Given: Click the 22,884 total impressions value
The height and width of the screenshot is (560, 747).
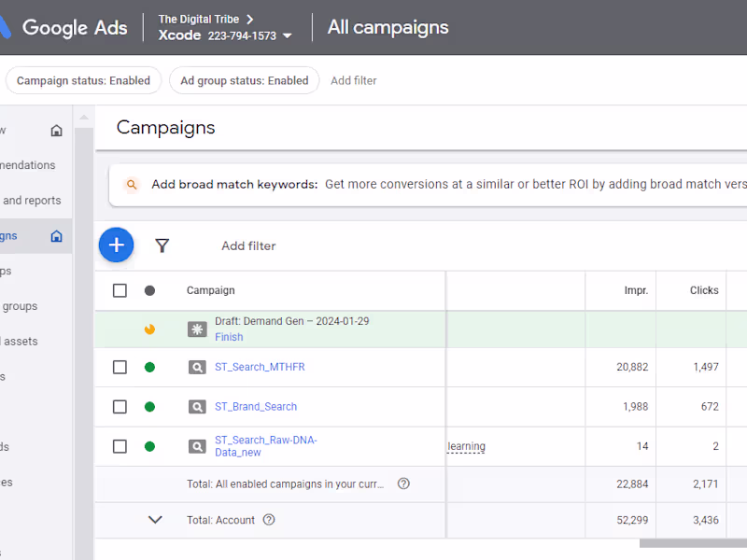Looking at the screenshot, I should (632, 484).
